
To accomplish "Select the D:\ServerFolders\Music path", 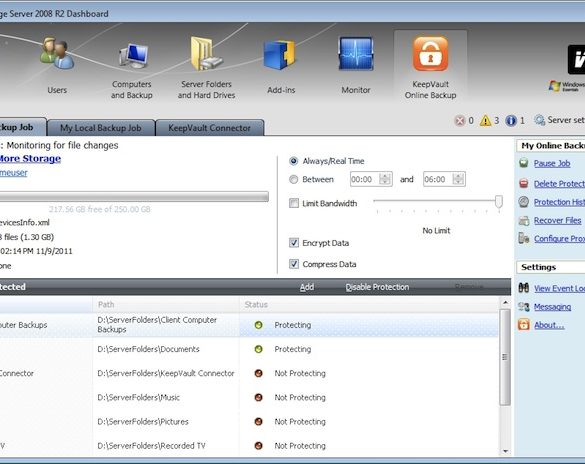I will pos(138,398).
